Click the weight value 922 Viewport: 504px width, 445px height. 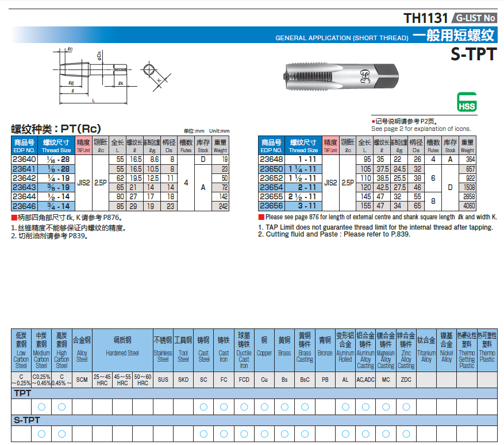(470, 178)
